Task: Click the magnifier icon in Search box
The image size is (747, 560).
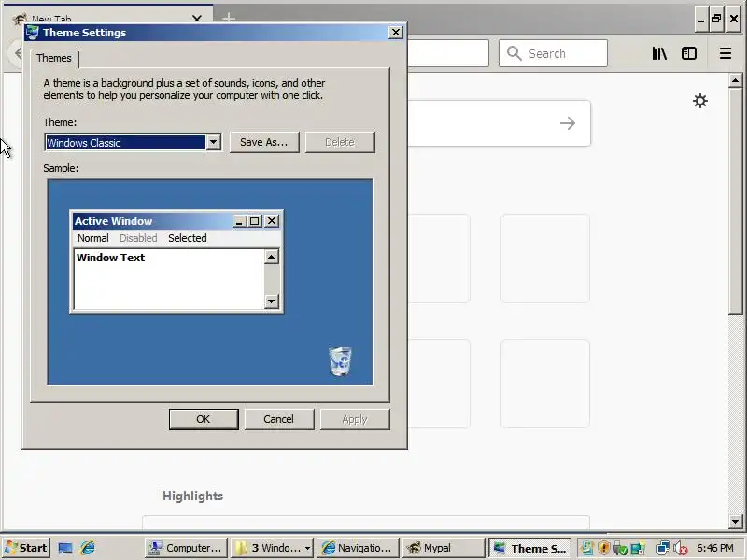Action: [514, 53]
